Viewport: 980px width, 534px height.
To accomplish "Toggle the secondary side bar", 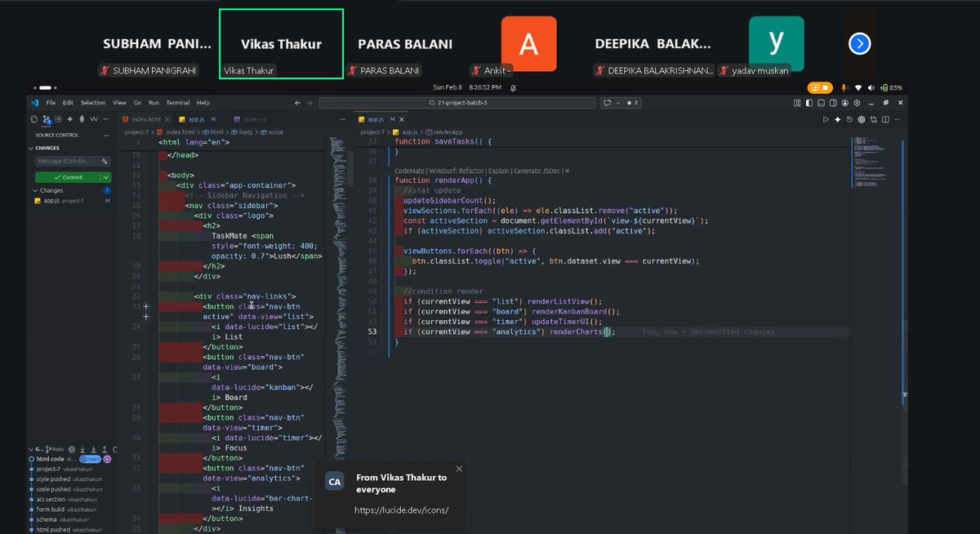I will (833, 103).
